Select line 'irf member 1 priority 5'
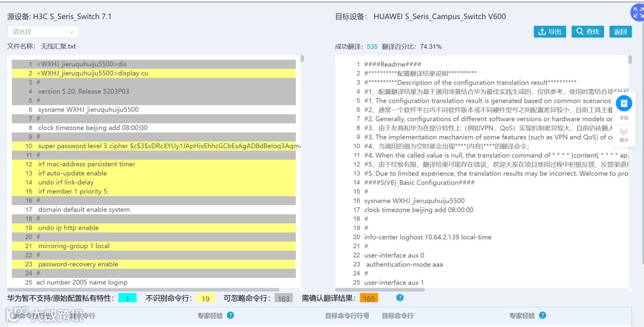The width and height of the screenshot is (644, 327). point(154,192)
